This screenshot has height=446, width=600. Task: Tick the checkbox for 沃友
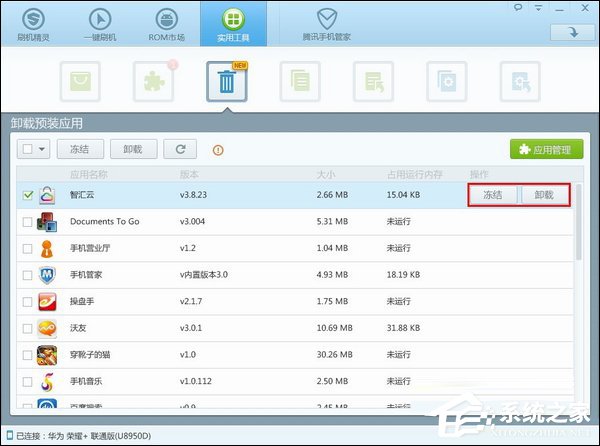tap(27, 327)
